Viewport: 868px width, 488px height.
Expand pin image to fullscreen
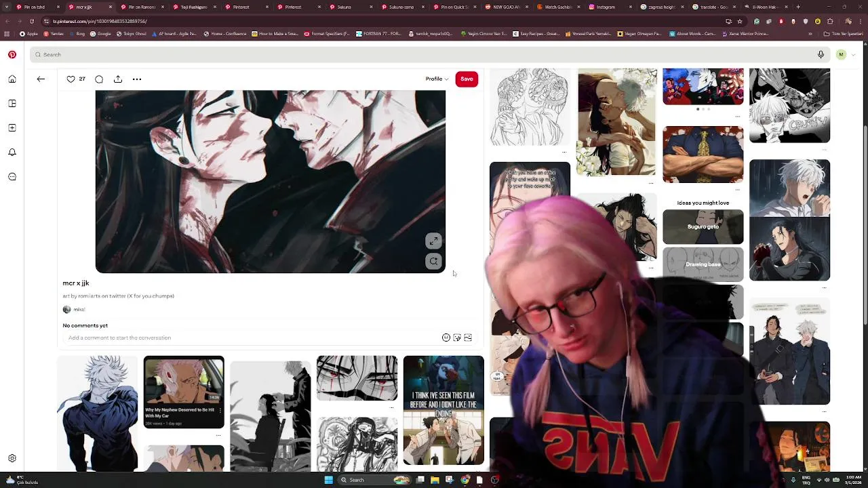(x=433, y=241)
